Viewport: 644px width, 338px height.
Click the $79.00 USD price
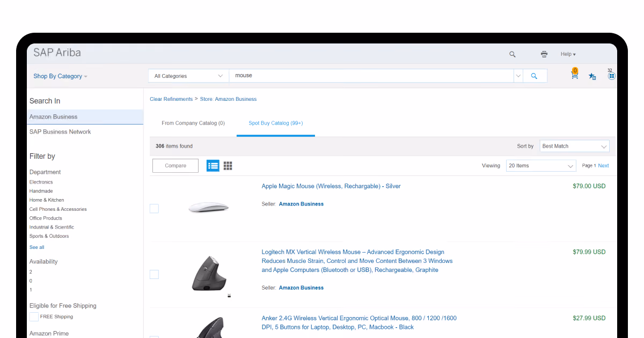(x=589, y=186)
